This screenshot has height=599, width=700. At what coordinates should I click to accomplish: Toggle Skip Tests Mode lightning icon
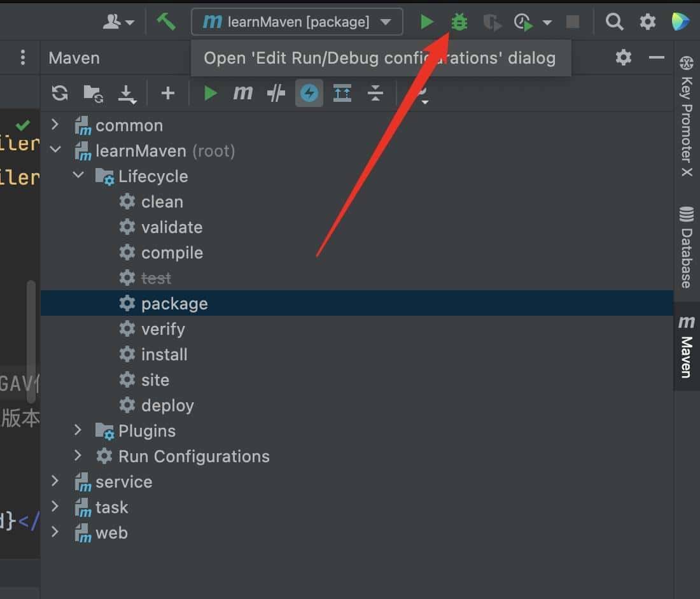[309, 94]
